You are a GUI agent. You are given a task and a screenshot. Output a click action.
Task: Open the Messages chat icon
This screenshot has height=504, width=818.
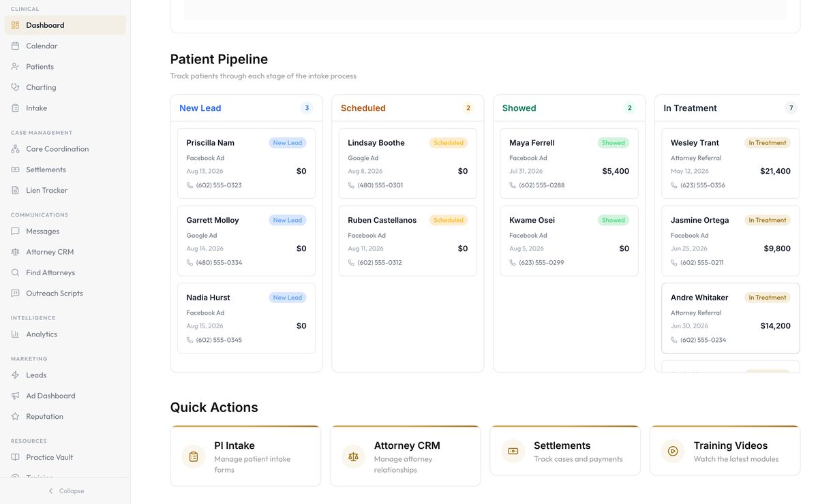pyautogui.click(x=16, y=231)
